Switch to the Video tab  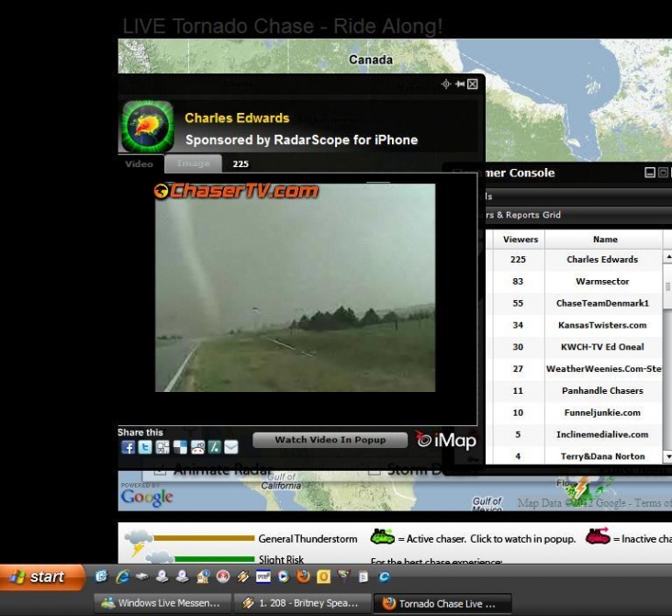pos(140,164)
